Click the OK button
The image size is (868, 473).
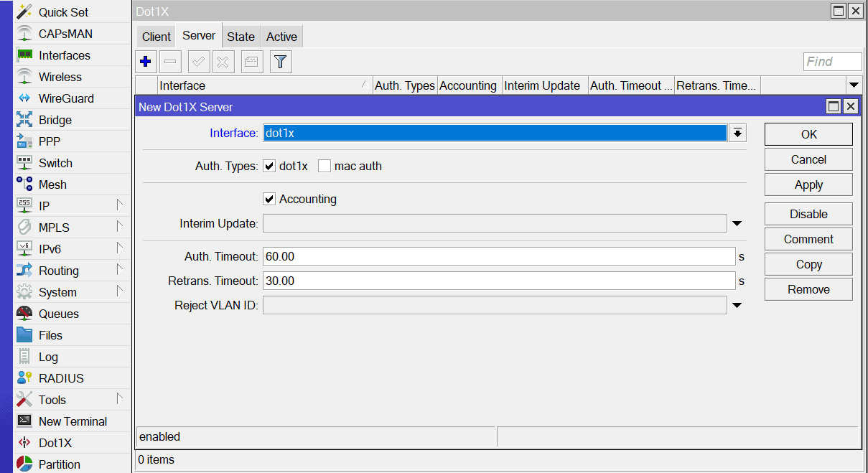click(x=808, y=134)
